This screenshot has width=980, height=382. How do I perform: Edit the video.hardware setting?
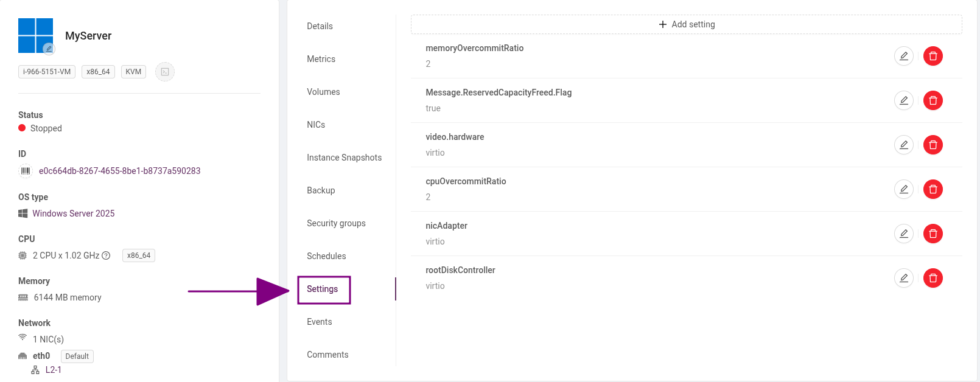904,145
